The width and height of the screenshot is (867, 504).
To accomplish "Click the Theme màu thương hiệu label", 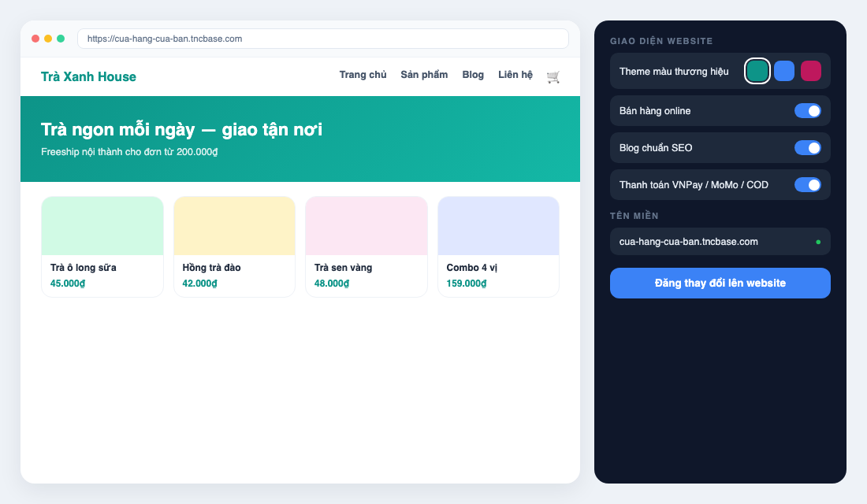I will coord(673,72).
